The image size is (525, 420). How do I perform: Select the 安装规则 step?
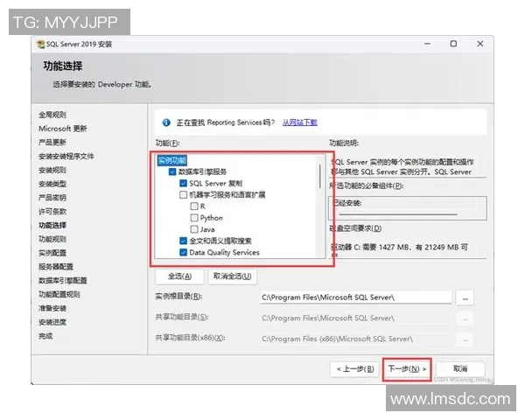pos(52,170)
